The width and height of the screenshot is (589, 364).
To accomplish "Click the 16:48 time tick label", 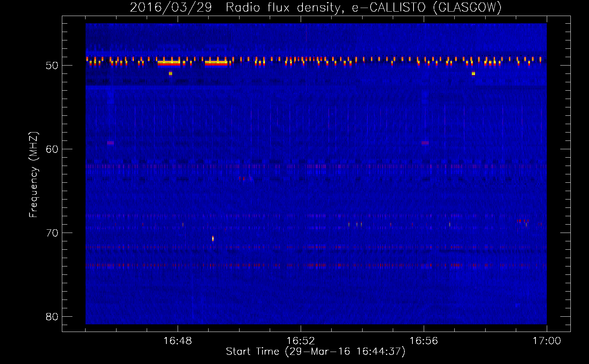I will pyautogui.click(x=178, y=341).
